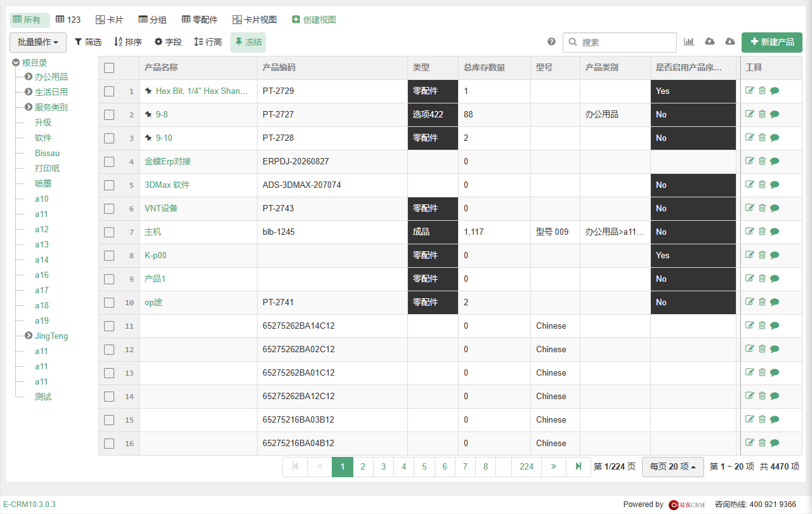Expand the 办公用品 tree node
The height and width of the screenshot is (514, 812).
29,77
